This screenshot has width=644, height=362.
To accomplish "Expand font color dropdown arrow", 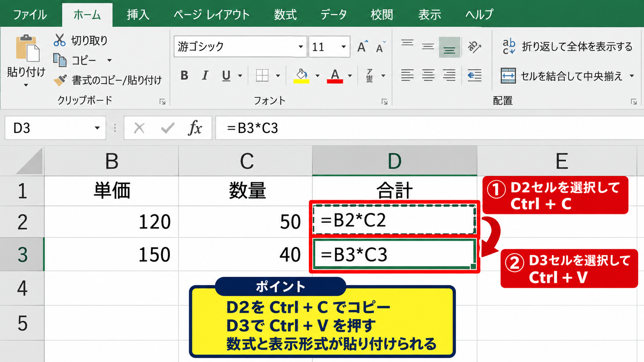I will tap(350, 76).
